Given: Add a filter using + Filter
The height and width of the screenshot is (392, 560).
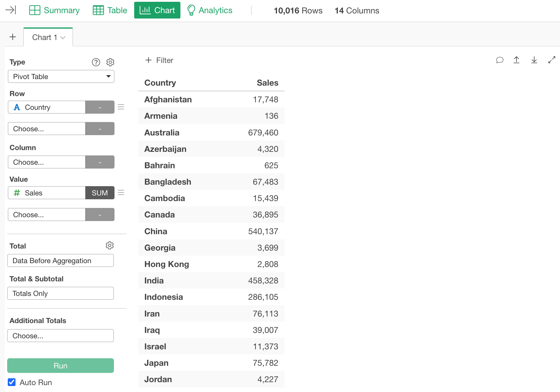Looking at the screenshot, I should pos(159,60).
